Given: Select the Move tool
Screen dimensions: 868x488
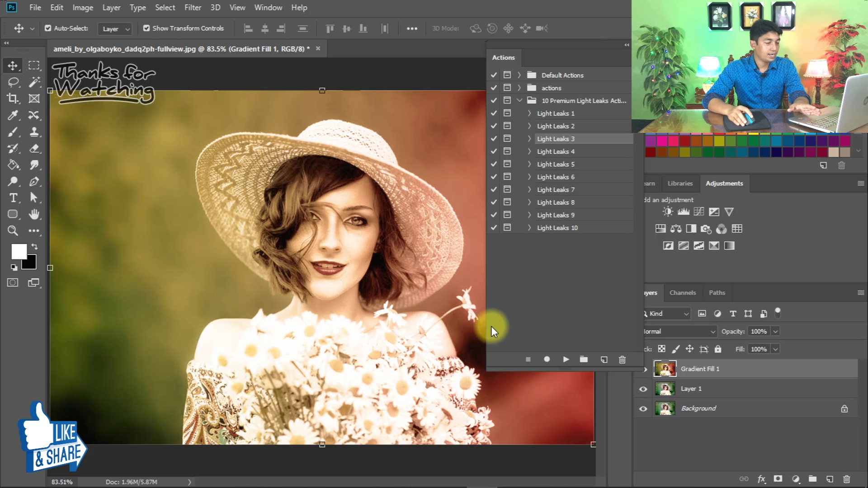Looking at the screenshot, I should point(13,65).
